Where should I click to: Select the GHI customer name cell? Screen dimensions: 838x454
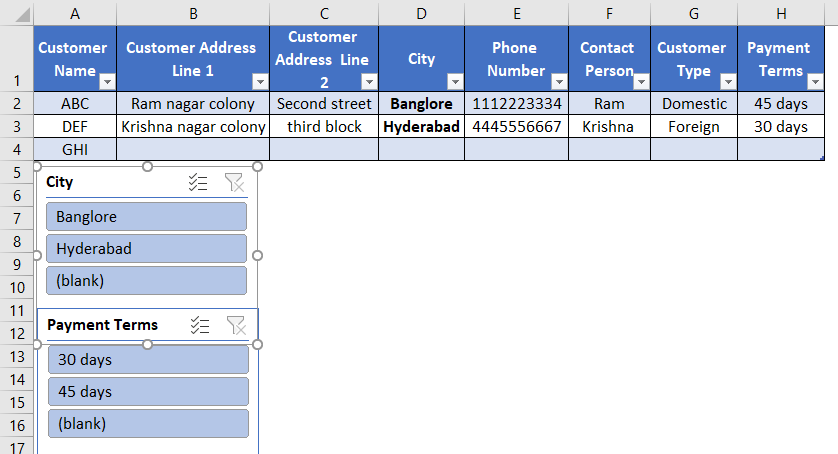tap(75, 149)
